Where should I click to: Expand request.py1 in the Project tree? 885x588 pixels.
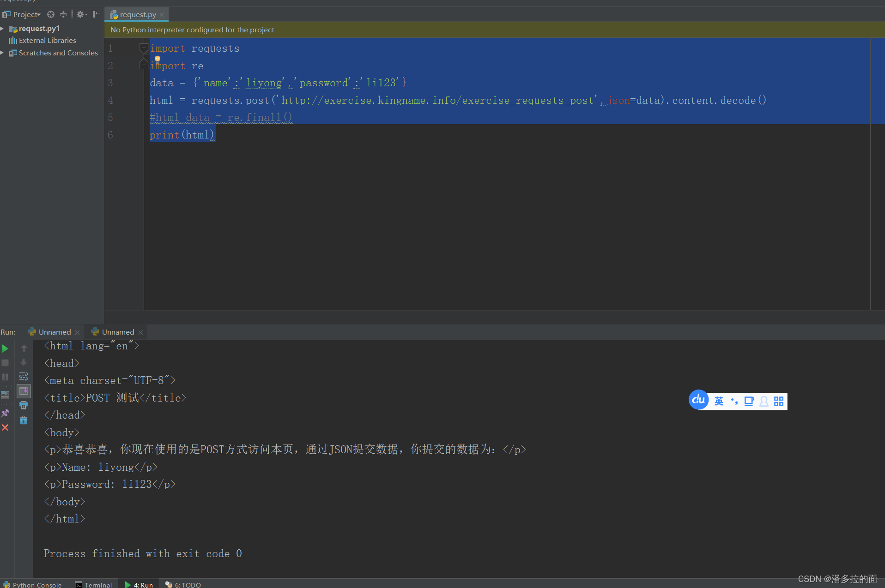pos(2,29)
